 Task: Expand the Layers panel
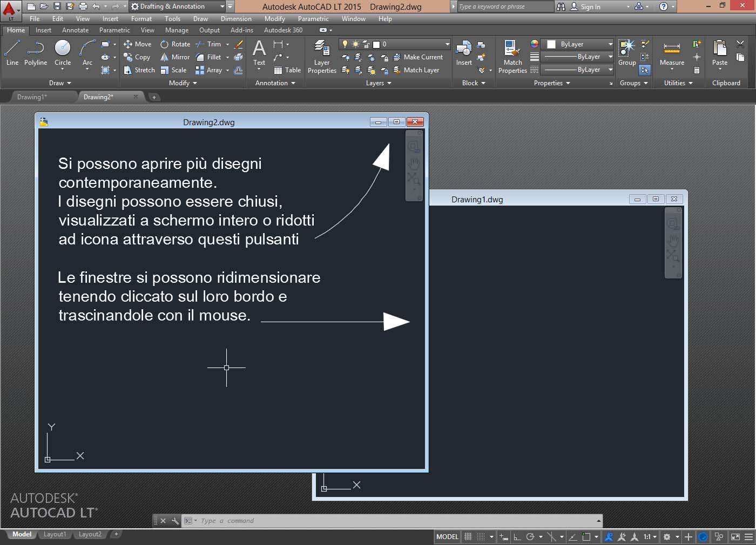pyautogui.click(x=379, y=83)
